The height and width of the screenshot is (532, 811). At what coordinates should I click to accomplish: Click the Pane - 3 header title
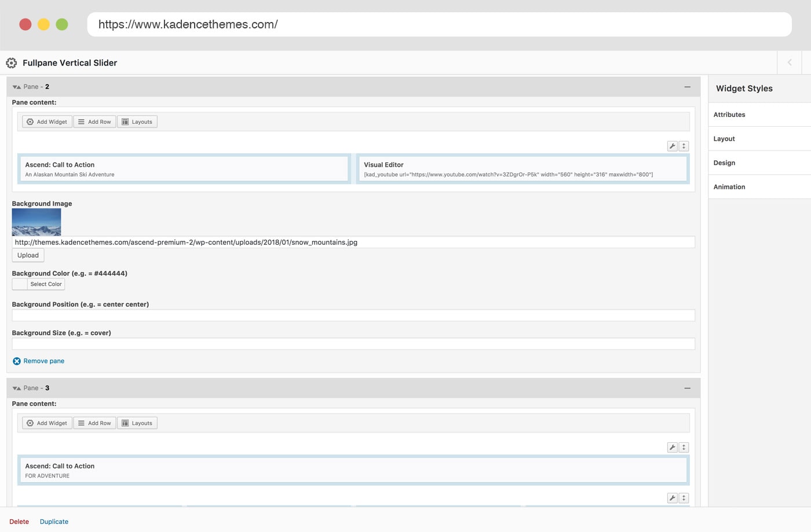coord(36,388)
